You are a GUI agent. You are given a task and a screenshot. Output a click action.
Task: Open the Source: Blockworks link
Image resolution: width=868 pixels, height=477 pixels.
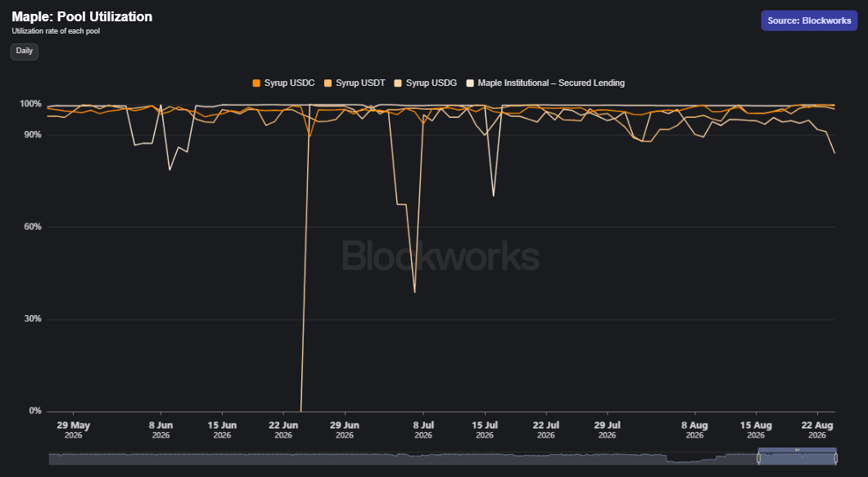[809, 20]
